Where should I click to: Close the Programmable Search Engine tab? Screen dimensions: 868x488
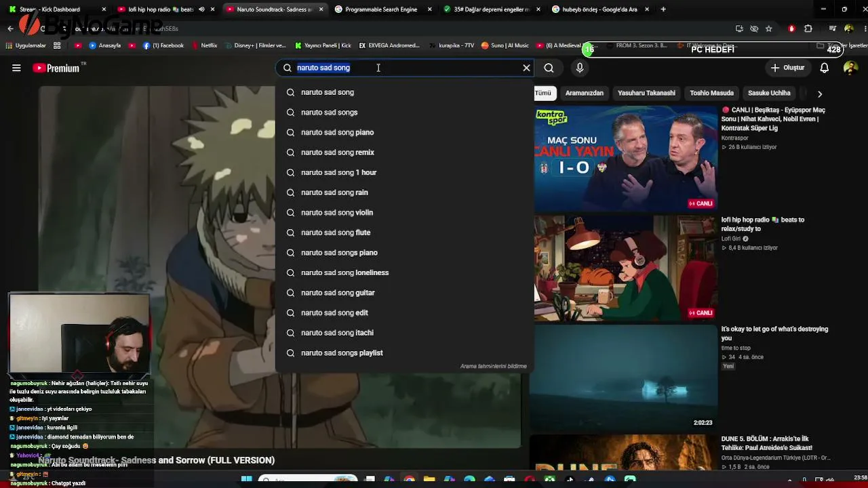(430, 9)
